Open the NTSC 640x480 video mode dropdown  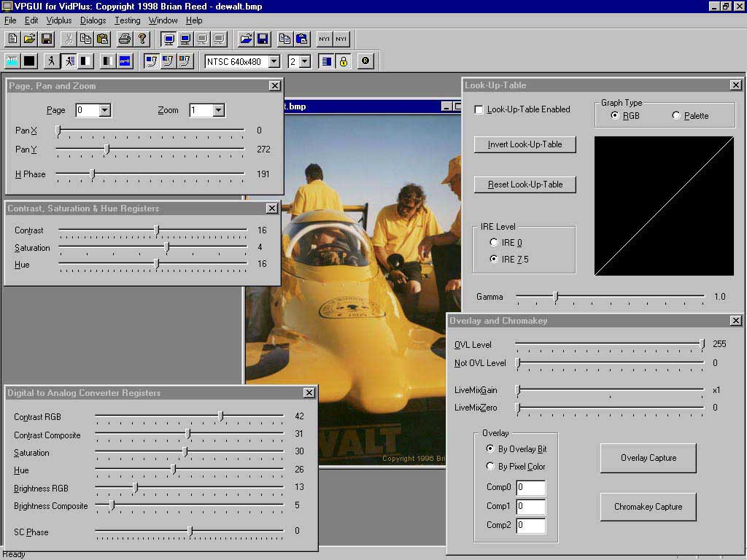click(x=274, y=62)
